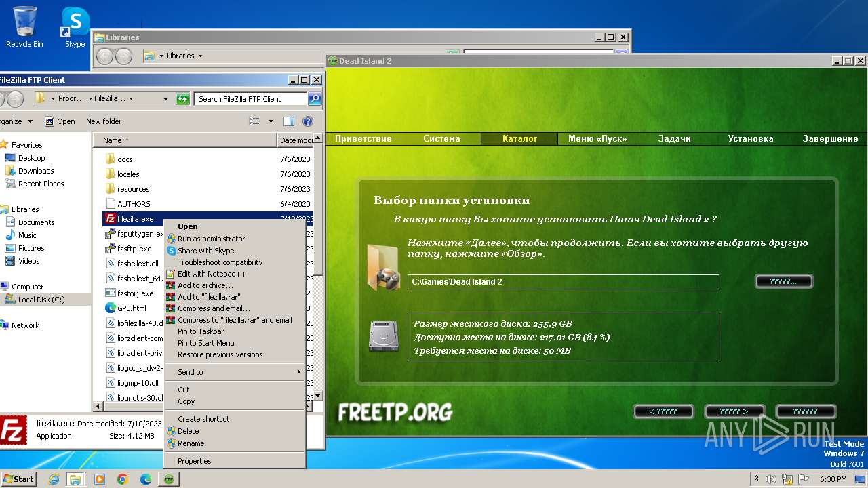The image size is (868, 488).
Task: Click Dead Island 2 installer taskbar icon
Action: tap(168, 479)
